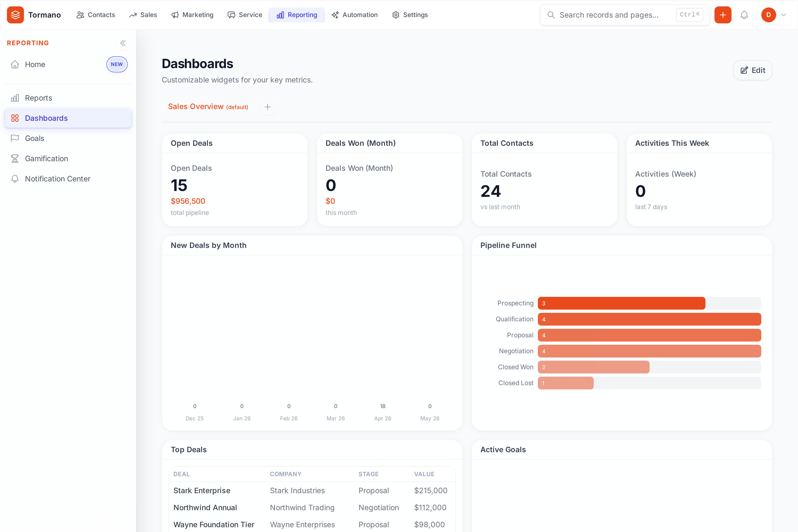This screenshot has width=798, height=532.
Task: Click the Proposal funnel bar
Action: [x=649, y=335]
